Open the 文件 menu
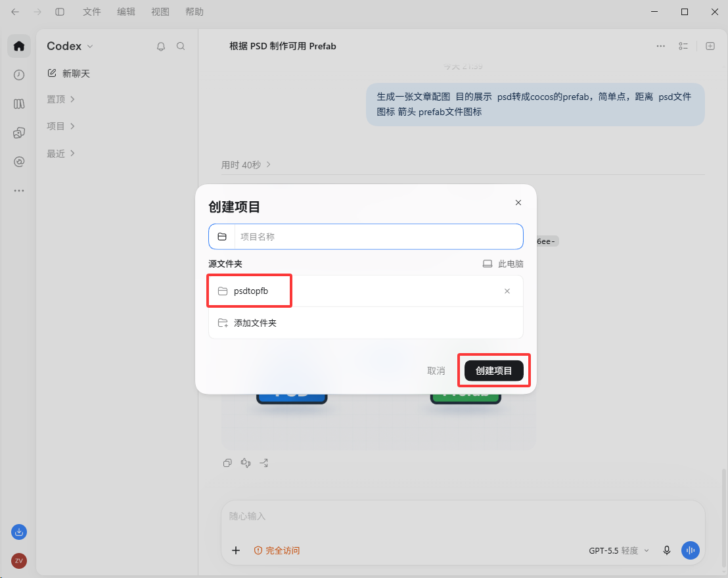Image resolution: width=728 pixels, height=578 pixels. click(x=91, y=12)
